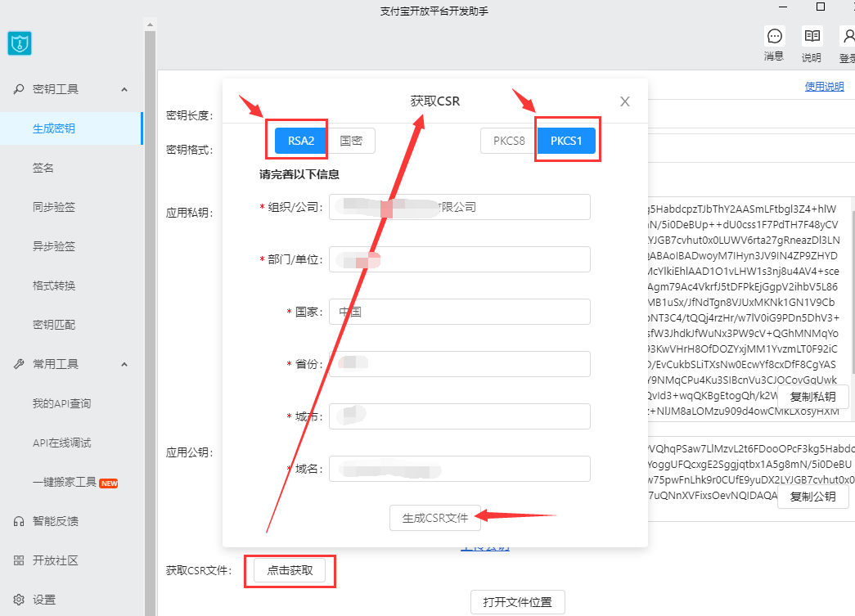
Task: Open 生成密钥 in the sidebar
Action: click(71, 128)
